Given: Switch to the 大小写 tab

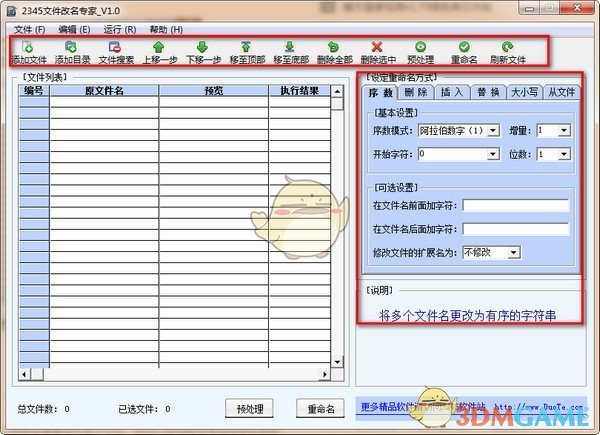Looking at the screenshot, I should pyautogui.click(x=525, y=92).
